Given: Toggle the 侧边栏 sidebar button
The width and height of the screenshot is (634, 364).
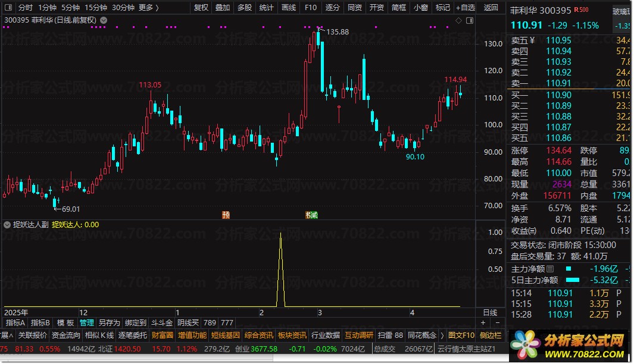Looking at the screenshot, I should tap(491, 335).
